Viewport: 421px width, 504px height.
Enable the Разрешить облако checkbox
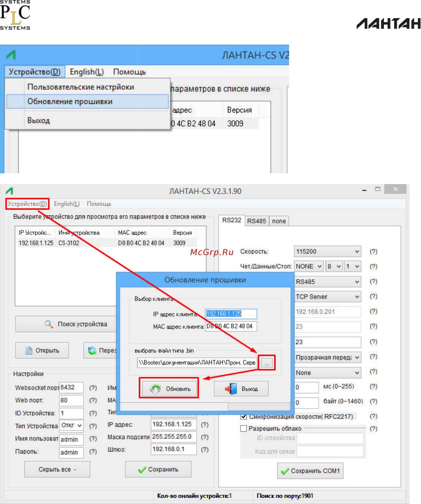tap(244, 429)
